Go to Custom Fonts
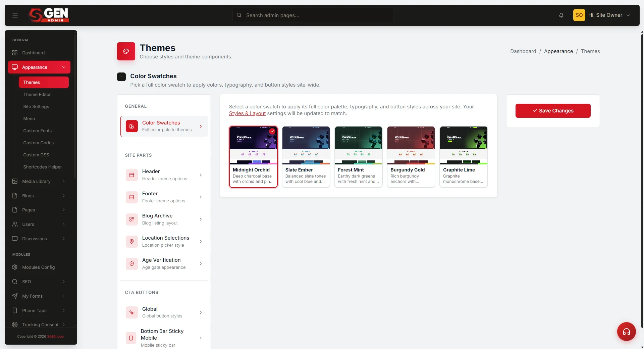The width and height of the screenshot is (644, 349). [37, 131]
